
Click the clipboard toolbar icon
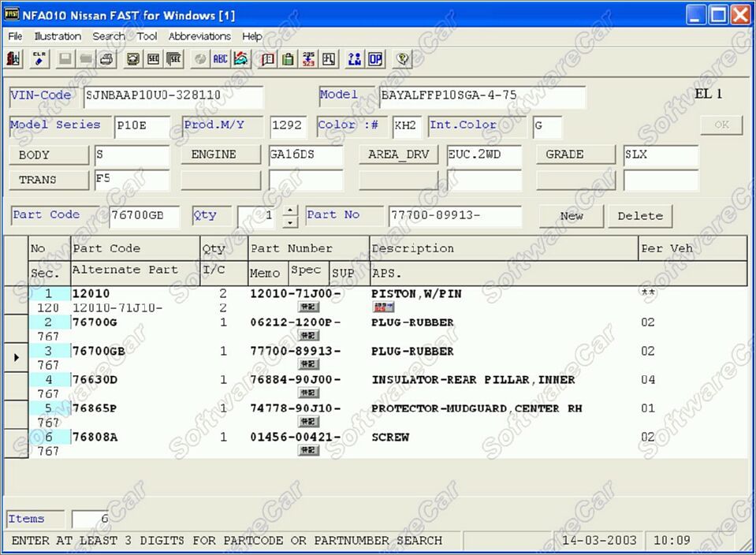[x=289, y=59]
